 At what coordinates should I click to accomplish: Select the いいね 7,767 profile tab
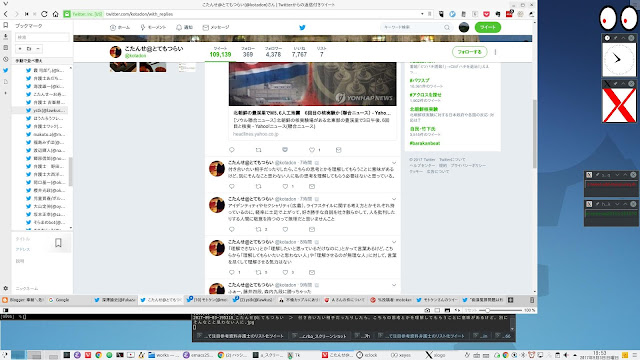pyautogui.click(x=299, y=51)
